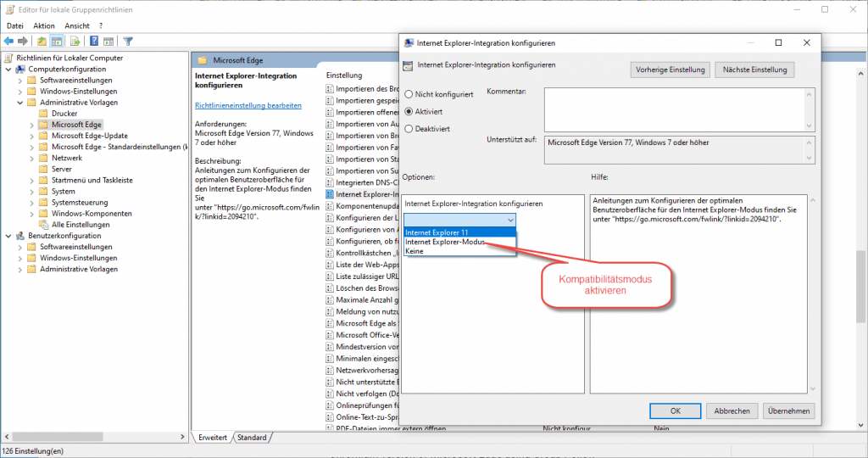Click the icon of Liste der Web-Apps setting
The image size is (868, 458).
[330, 265]
